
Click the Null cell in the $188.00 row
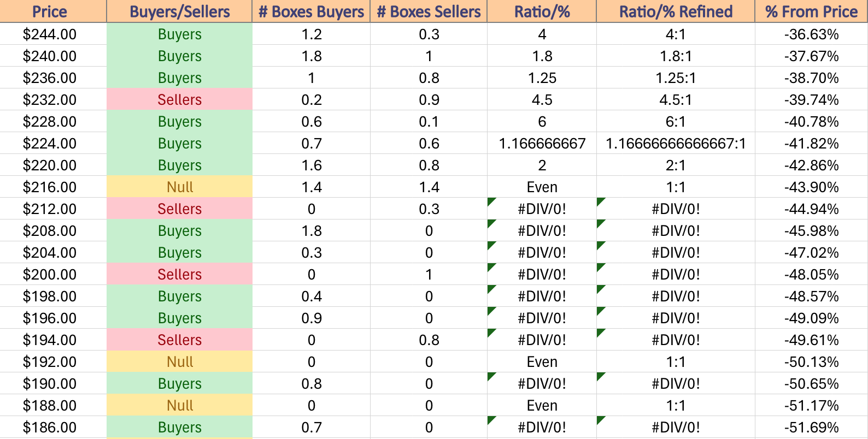[x=180, y=405]
